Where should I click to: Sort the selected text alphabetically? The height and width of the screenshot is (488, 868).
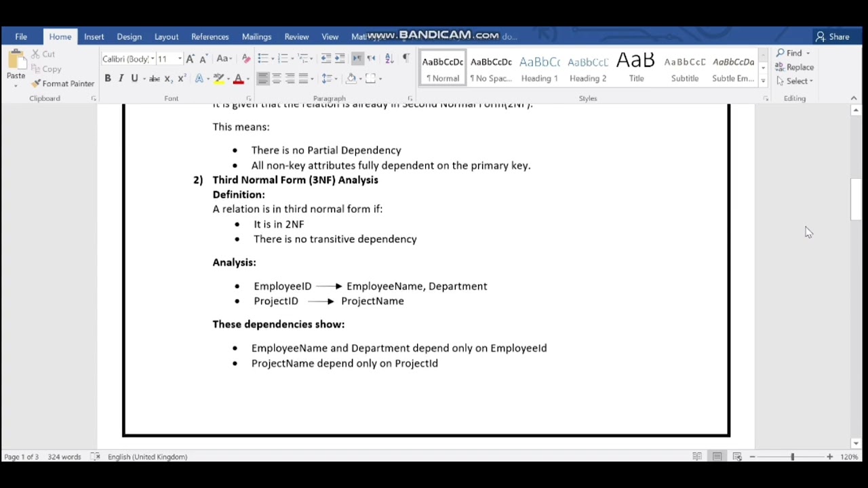(x=389, y=58)
